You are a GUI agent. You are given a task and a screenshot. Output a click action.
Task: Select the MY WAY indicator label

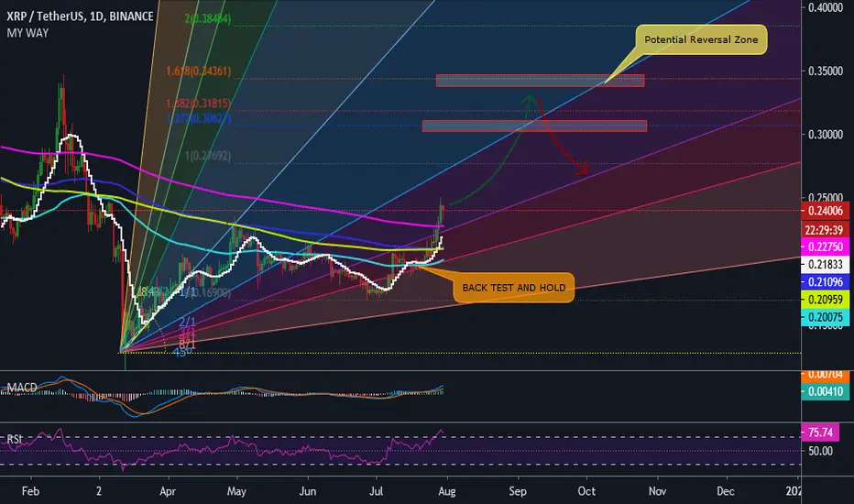coord(27,33)
